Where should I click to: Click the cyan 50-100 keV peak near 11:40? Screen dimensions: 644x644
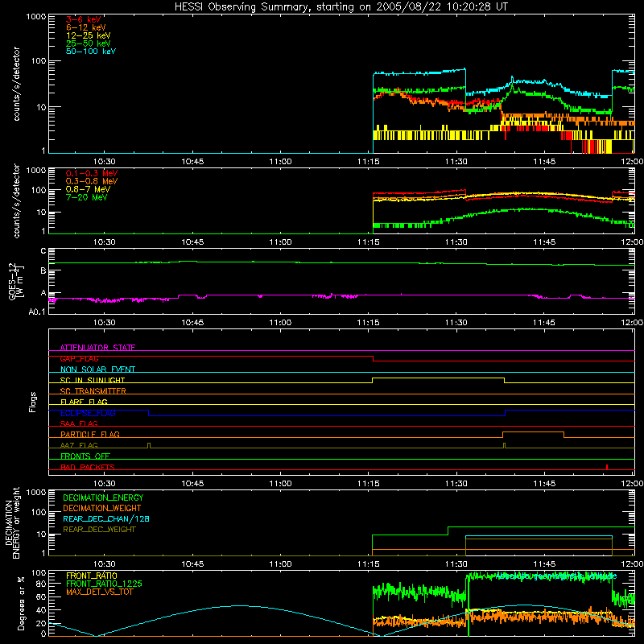(512, 77)
